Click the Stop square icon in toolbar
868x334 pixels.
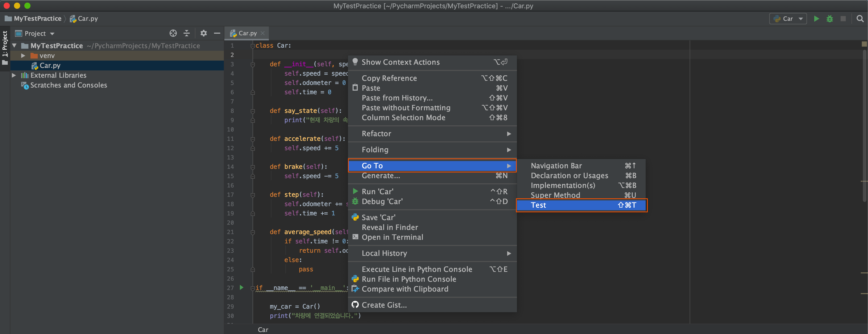[x=843, y=19]
